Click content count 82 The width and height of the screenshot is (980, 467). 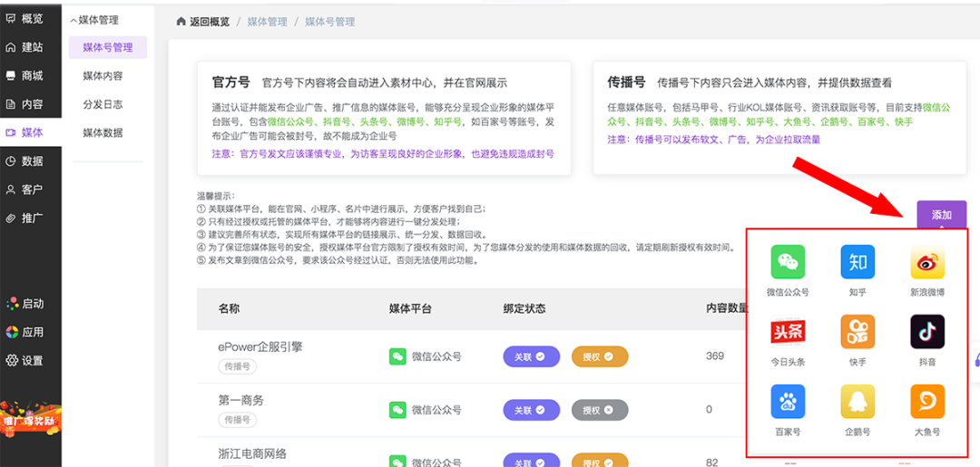coord(712,462)
